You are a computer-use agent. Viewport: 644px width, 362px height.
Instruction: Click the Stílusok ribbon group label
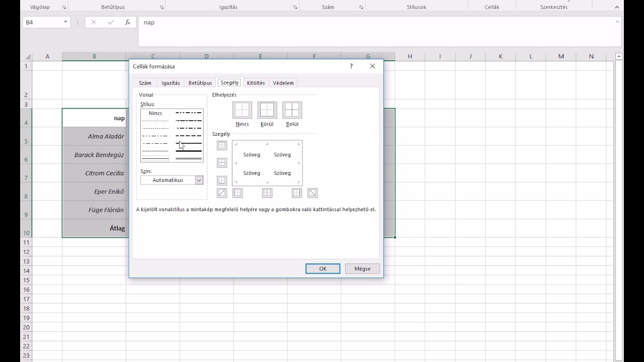pos(416,8)
